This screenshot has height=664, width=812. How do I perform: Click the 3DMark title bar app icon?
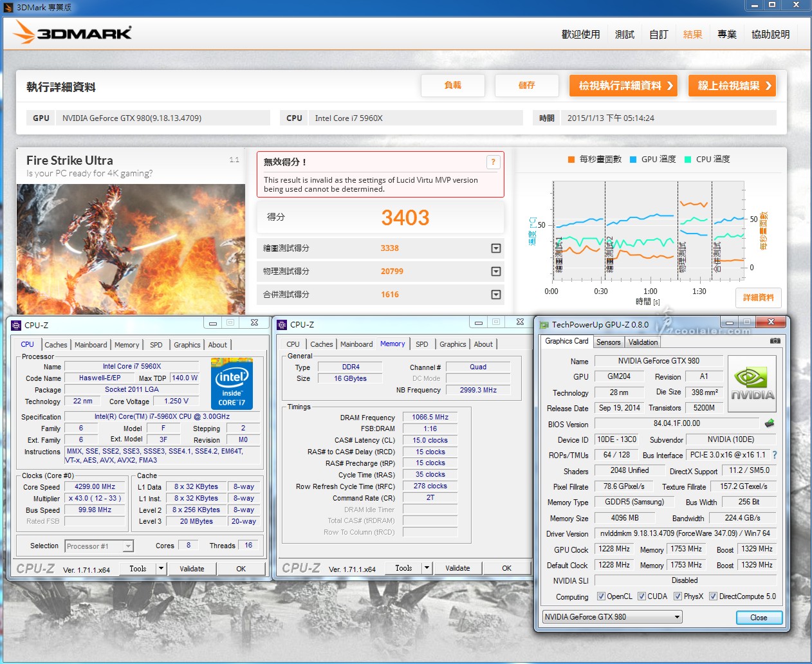point(8,7)
